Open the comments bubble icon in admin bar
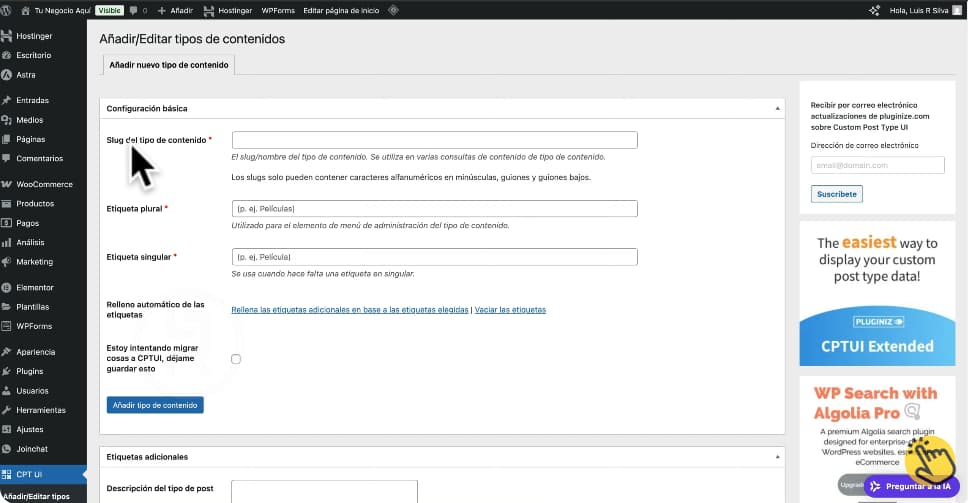 pyautogui.click(x=134, y=10)
